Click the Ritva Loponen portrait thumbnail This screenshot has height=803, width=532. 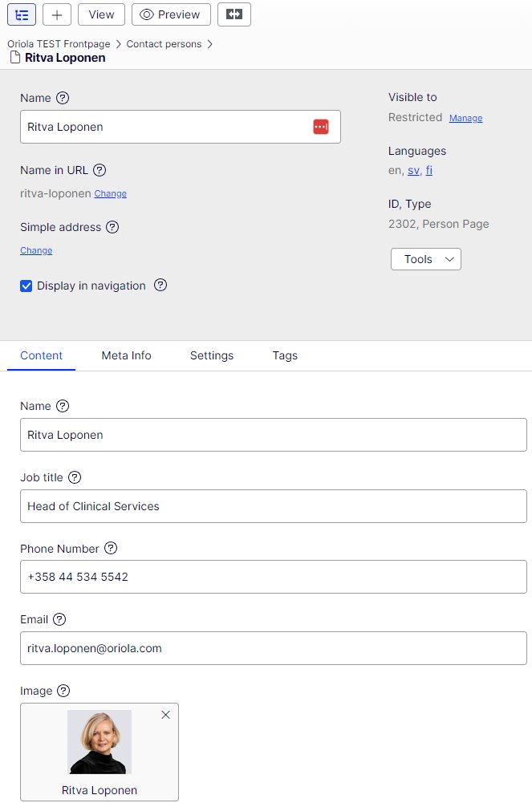[99, 741]
